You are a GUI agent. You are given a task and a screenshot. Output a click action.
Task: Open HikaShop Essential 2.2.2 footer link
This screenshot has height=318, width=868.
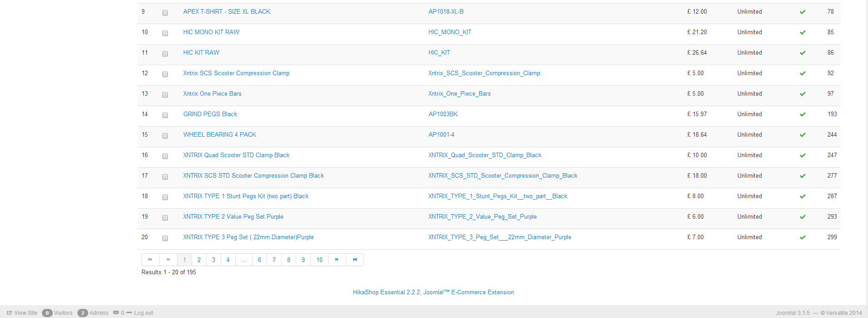(434, 292)
